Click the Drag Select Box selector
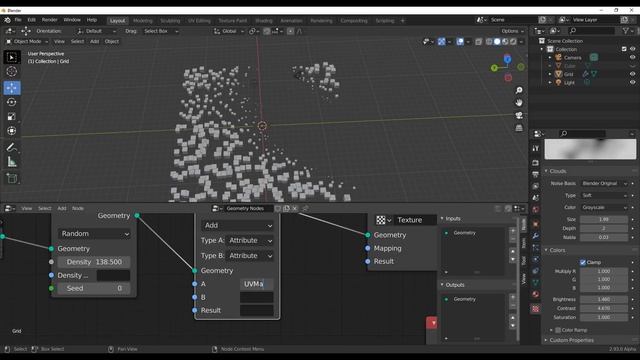 [x=161, y=31]
